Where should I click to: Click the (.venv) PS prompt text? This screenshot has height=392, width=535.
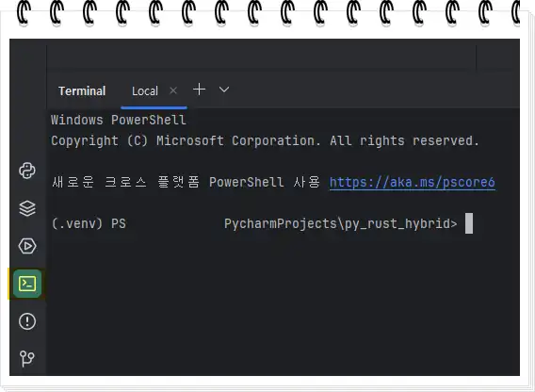point(89,223)
